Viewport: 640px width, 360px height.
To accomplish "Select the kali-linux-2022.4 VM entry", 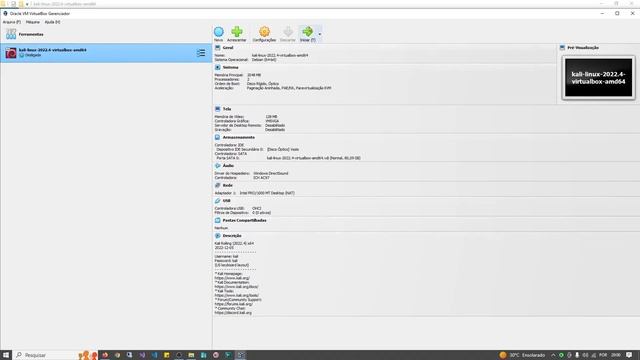I will click(106, 53).
